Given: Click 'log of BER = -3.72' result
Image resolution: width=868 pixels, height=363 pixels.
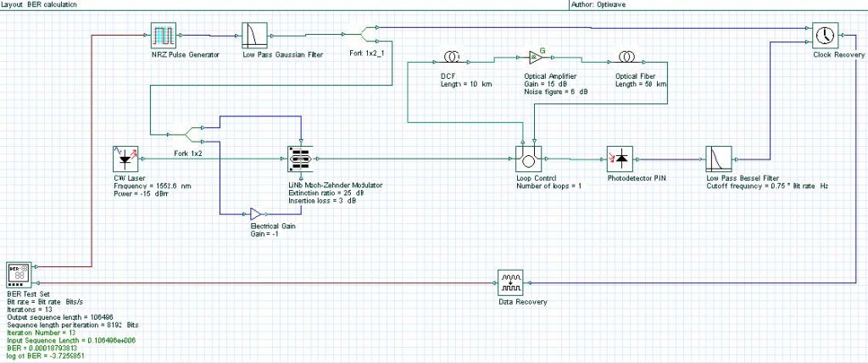Looking at the screenshot, I should 46,355.
